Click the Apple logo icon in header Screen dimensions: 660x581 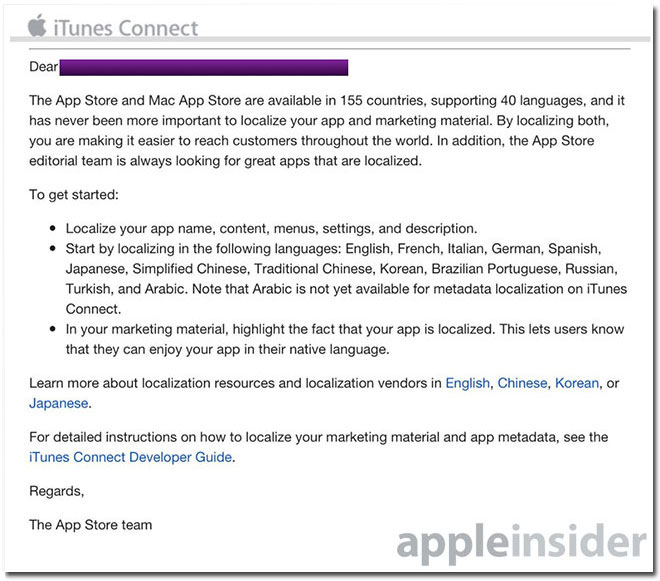click(37, 25)
